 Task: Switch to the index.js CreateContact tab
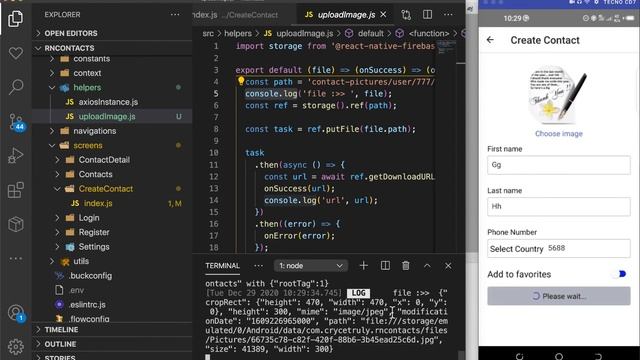point(244,15)
